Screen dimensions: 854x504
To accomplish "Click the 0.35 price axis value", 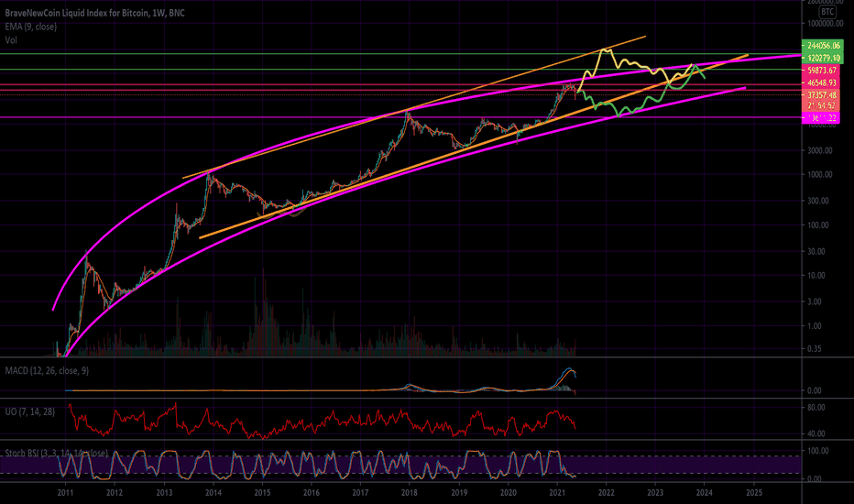I will (815, 349).
